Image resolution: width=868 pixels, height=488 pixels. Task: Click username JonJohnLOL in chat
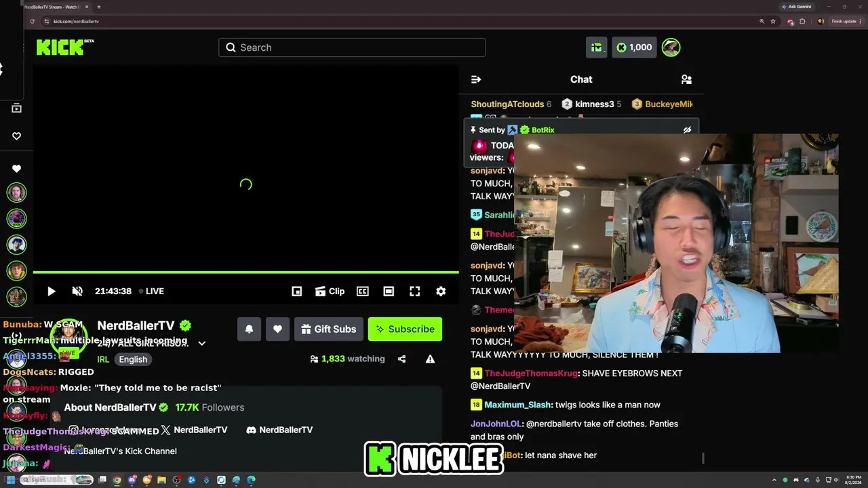click(496, 424)
